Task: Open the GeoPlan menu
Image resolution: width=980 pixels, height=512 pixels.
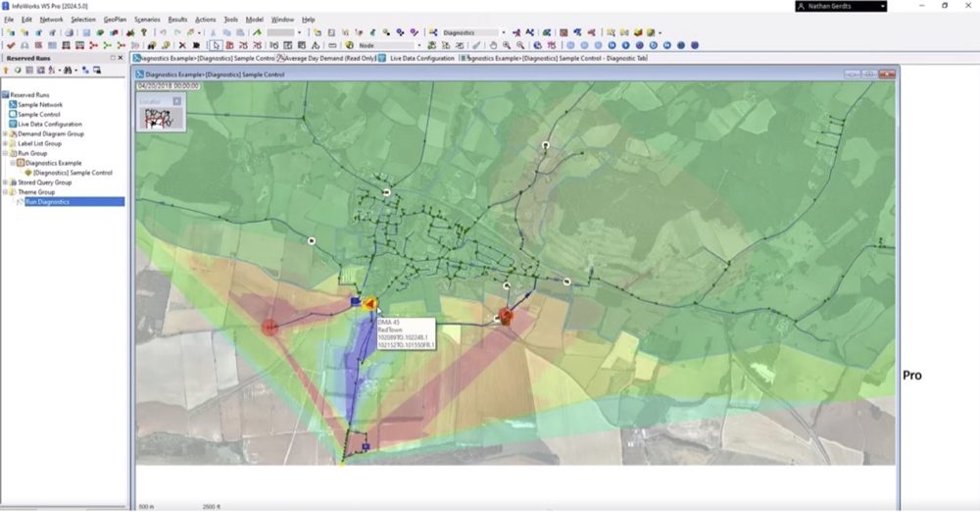Action: [115, 20]
